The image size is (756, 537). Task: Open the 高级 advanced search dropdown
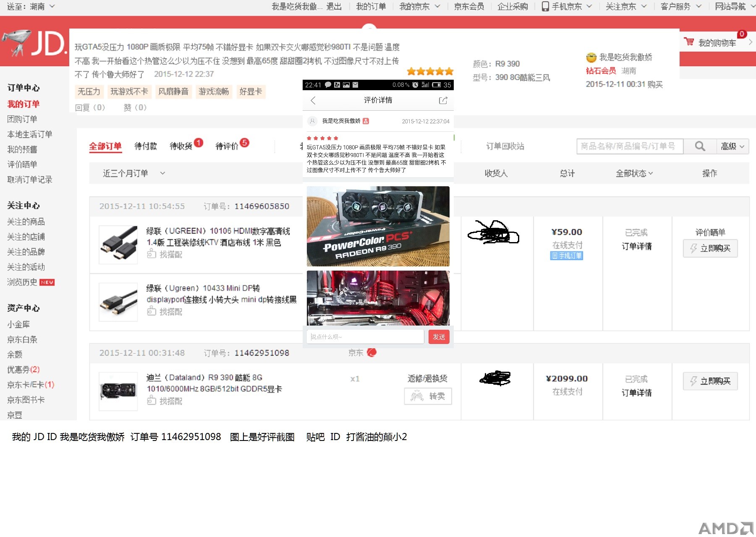point(732,146)
